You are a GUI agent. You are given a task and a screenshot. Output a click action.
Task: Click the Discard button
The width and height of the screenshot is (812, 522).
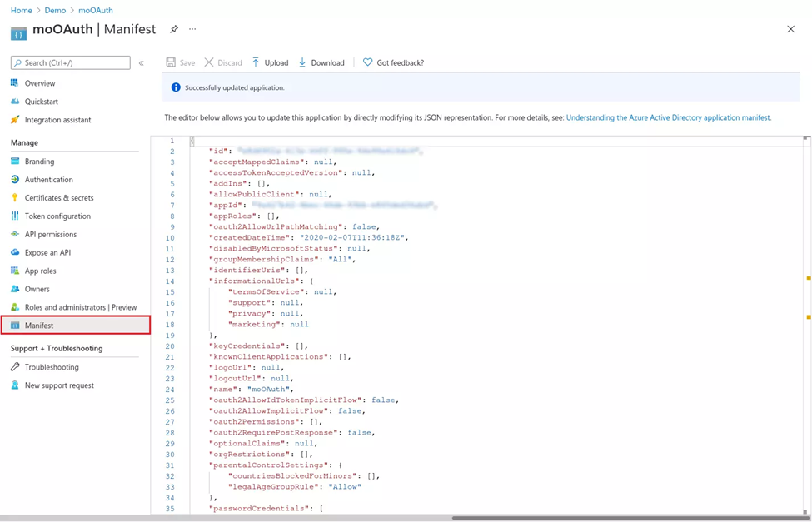click(223, 62)
